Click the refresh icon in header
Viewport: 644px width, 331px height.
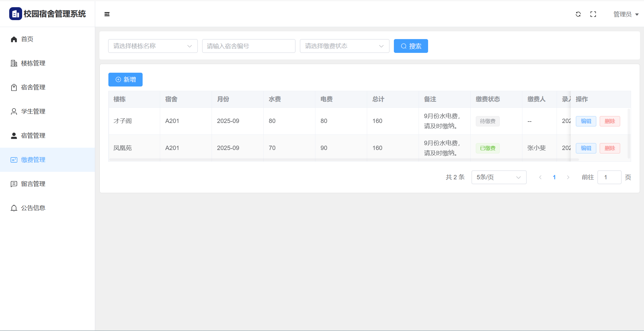(578, 14)
